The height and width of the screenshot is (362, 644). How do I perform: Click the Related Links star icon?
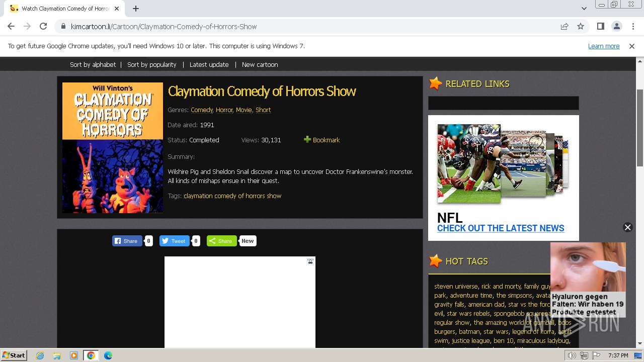[x=436, y=83]
